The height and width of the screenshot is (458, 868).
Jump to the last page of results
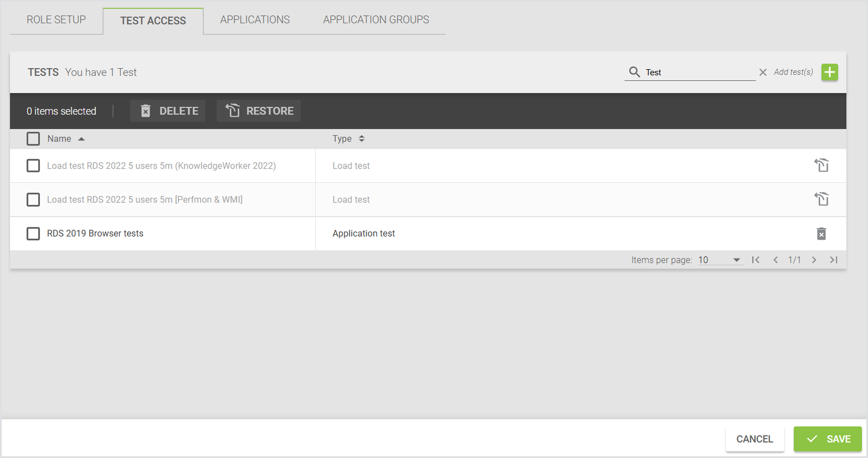coord(833,260)
